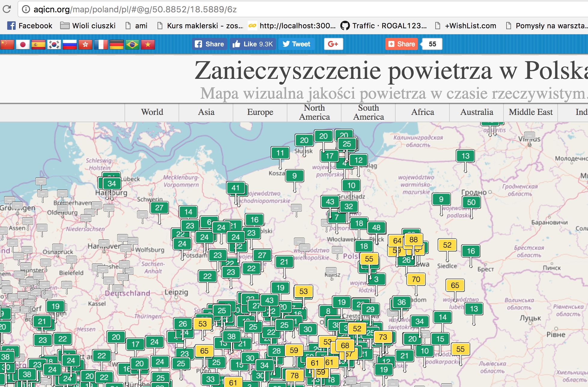Screen dimensions: 588x387
Task: Click the Vietnam flag icon
Action: [x=148, y=45]
